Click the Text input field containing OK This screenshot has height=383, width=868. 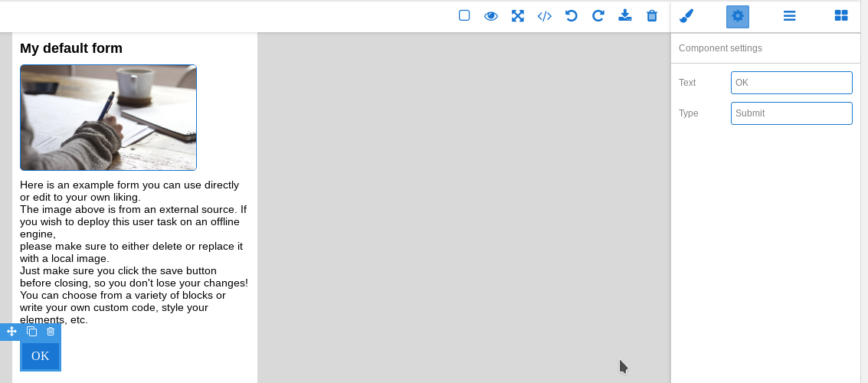click(791, 83)
